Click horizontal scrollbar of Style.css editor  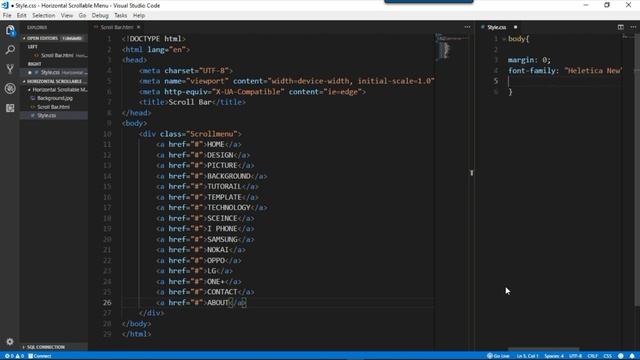pos(543,349)
